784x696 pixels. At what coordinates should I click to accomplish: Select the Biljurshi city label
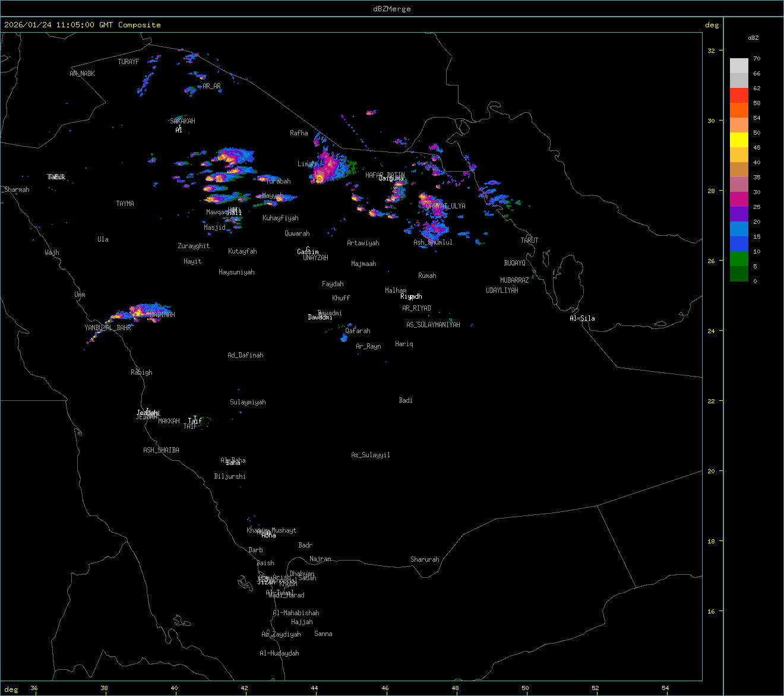tap(230, 476)
